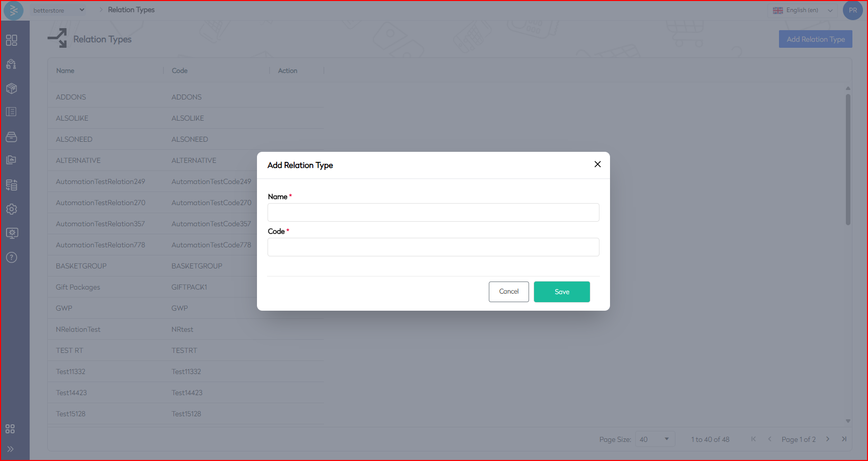Open the English (en) language dropdown
This screenshot has width=868, height=461.
802,10
